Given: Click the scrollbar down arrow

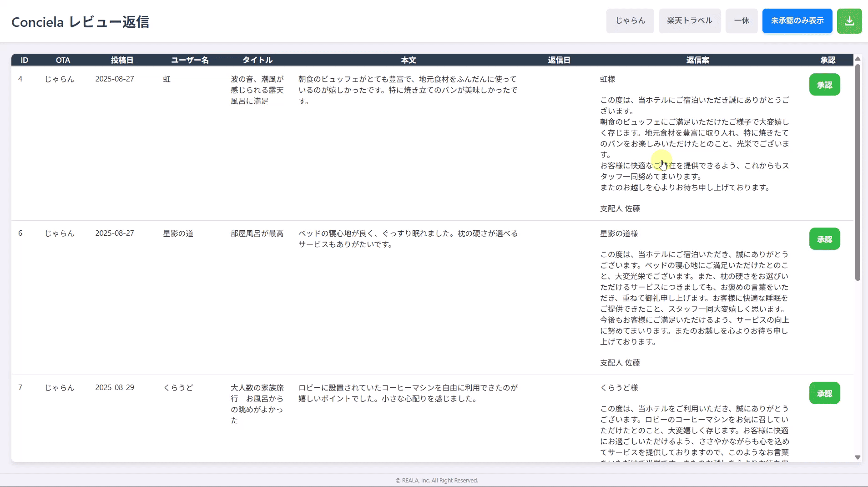Looking at the screenshot, I should pyautogui.click(x=858, y=457).
